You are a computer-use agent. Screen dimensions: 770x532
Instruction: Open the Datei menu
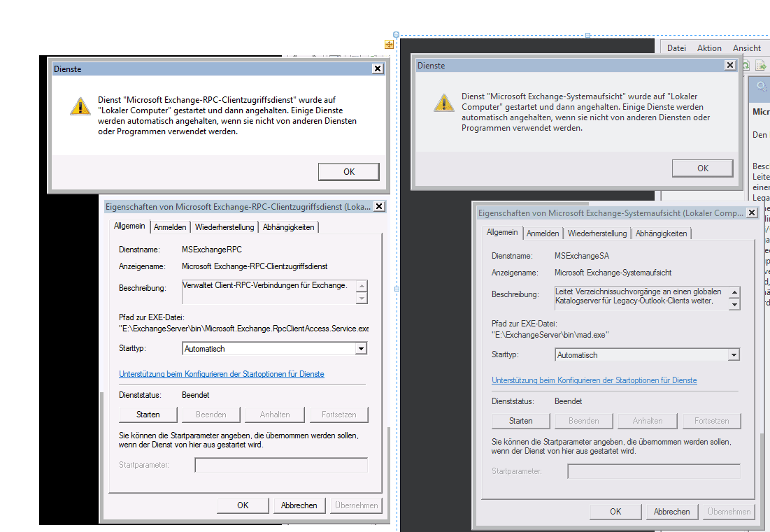[676, 48]
